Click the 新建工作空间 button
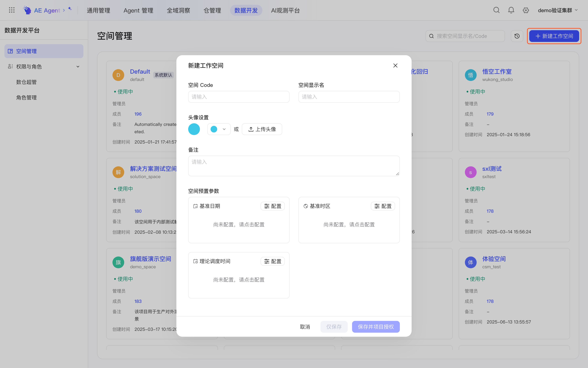The height and width of the screenshot is (368, 588). (554, 36)
